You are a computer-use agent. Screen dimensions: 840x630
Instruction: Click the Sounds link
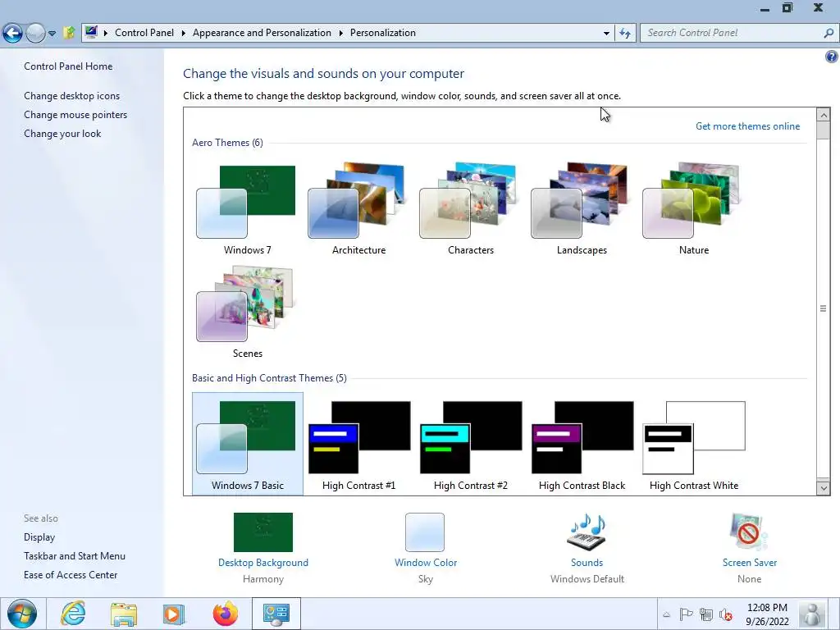[x=587, y=563]
